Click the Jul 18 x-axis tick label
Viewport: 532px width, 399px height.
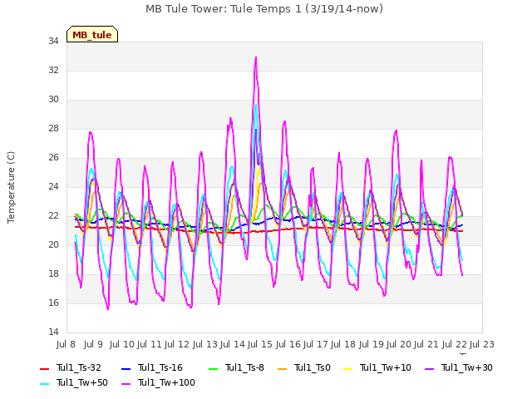click(343, 344)
